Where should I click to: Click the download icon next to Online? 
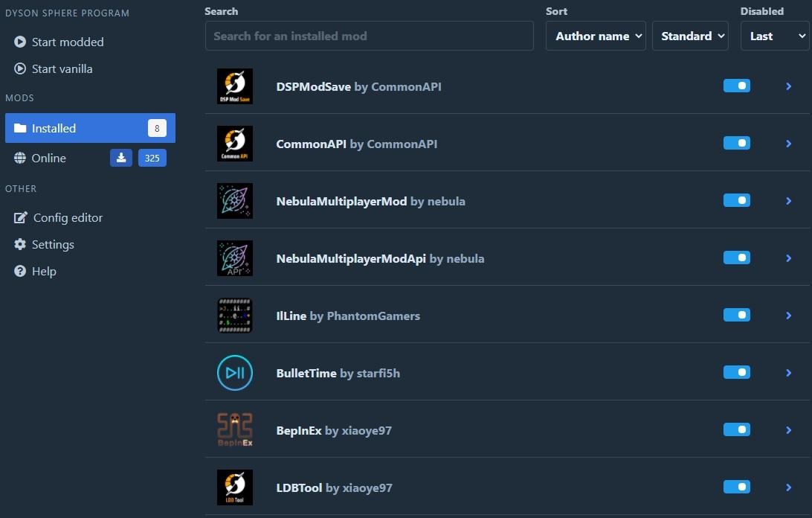(x=121, y=158)
